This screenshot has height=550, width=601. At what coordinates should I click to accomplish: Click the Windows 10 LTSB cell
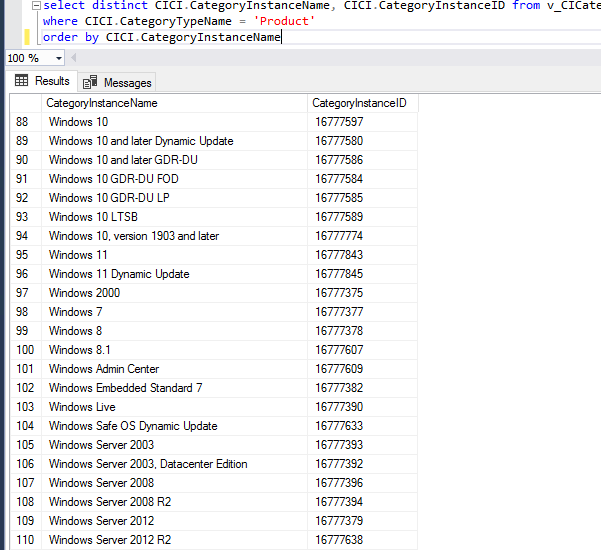pyautogui.click(x=93, y=217)
